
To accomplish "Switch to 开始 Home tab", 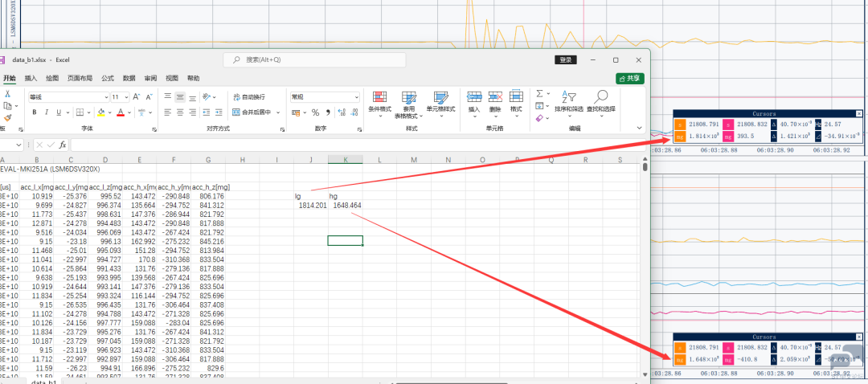I will coord(10,78).
